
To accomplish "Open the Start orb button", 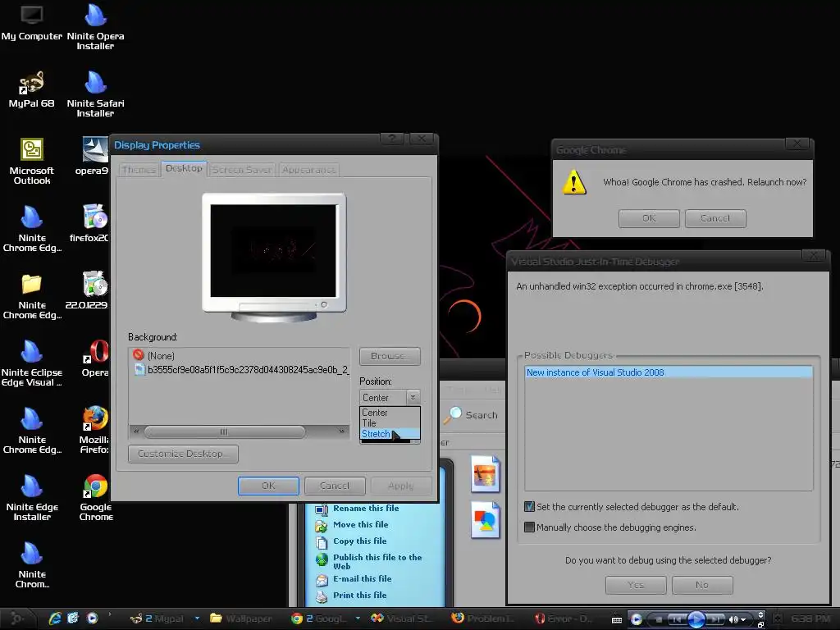I will coord(16,619).
